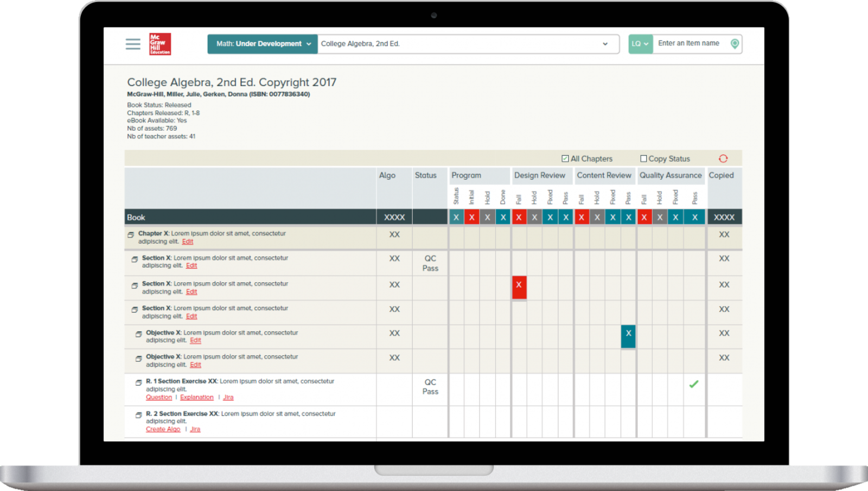Viewport: 868px width, 491px height.
Task: Expand the Objective X row with teal X
Action: point(138,334)
